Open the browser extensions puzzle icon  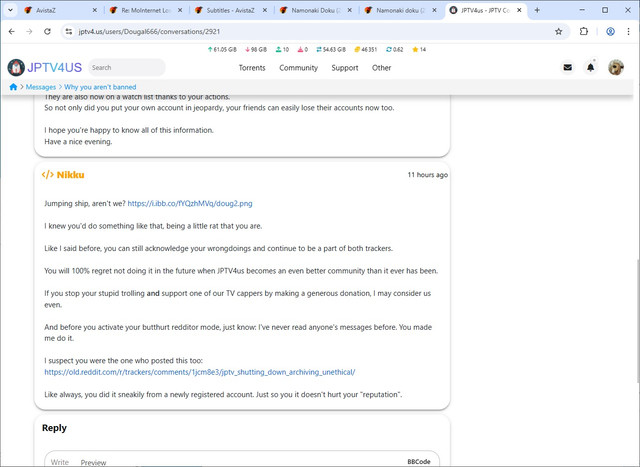[x=584, y=31]
